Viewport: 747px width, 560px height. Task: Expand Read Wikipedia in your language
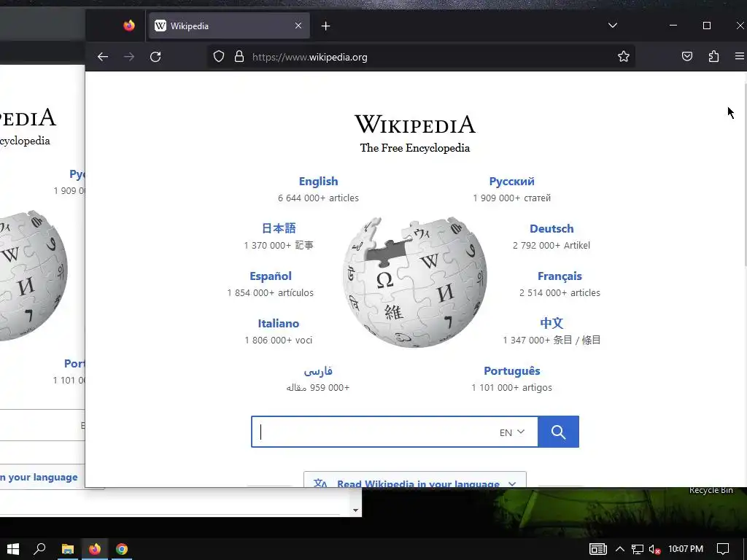coord(415,480)
